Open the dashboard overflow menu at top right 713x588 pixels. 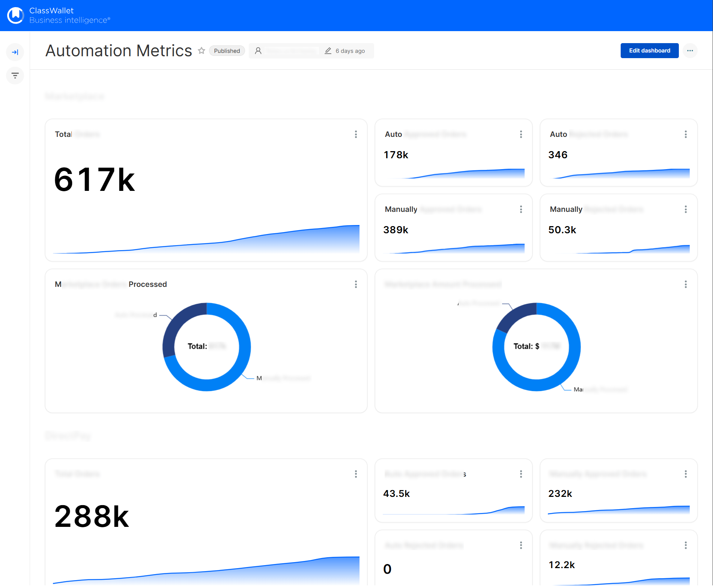pos(690,51)
